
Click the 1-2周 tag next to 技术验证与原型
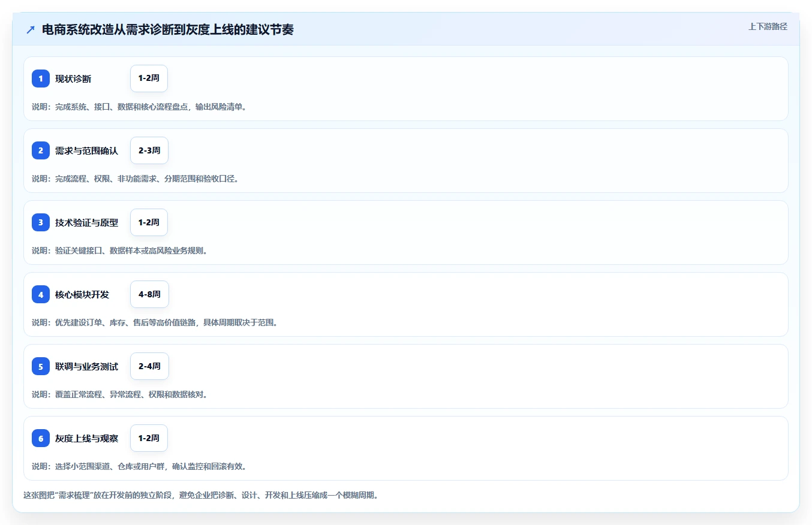pyautogui.click(x=149, y=222)
